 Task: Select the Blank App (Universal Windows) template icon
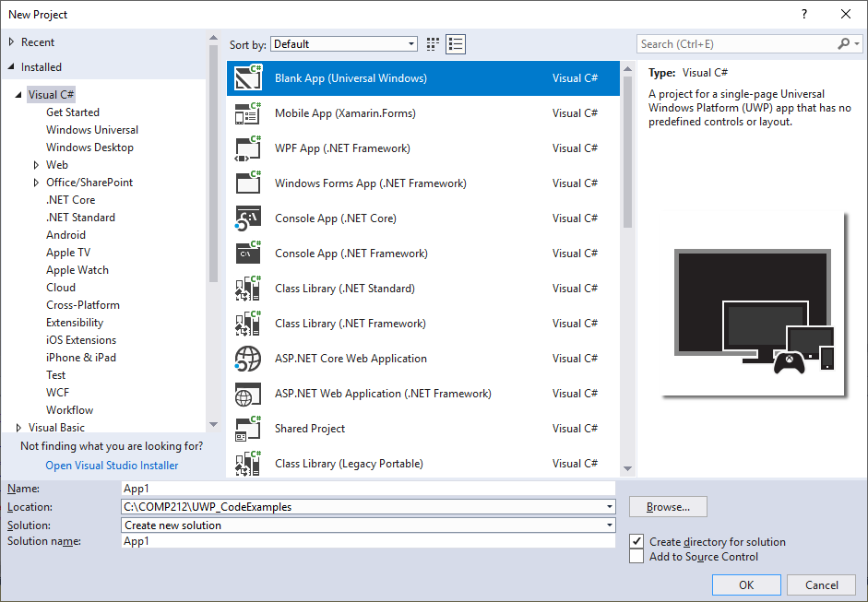tap(247, 78)
